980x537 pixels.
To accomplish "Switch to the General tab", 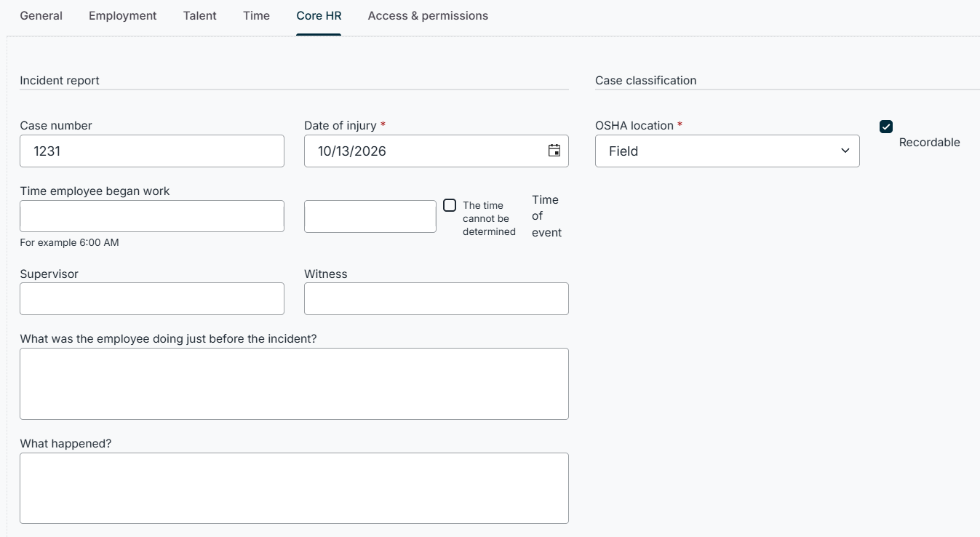I will [x=41, y=15].
